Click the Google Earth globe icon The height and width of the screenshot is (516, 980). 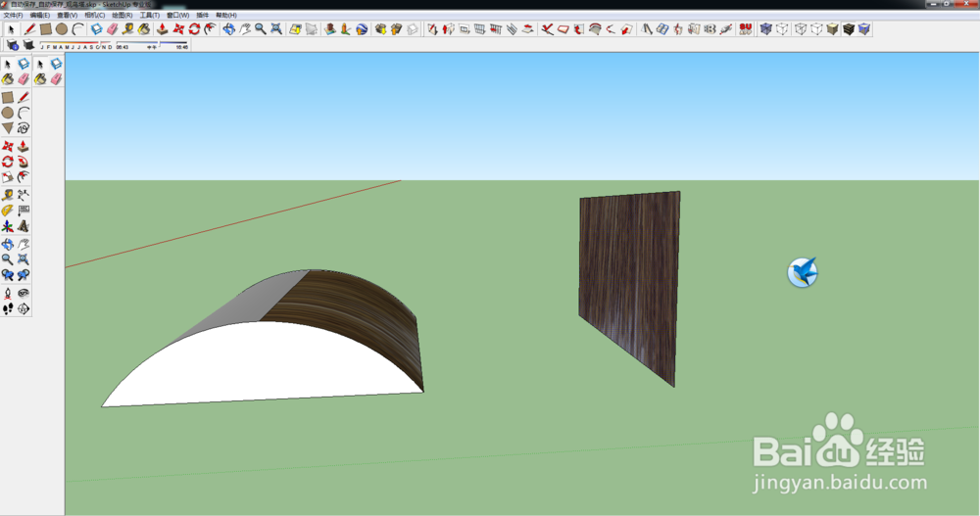tap(362, 29)
